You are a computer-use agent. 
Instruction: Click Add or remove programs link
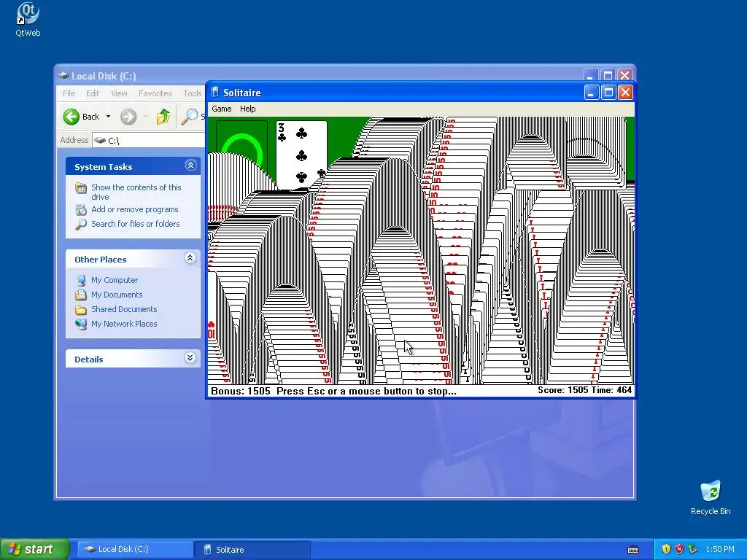click(135, 209)
